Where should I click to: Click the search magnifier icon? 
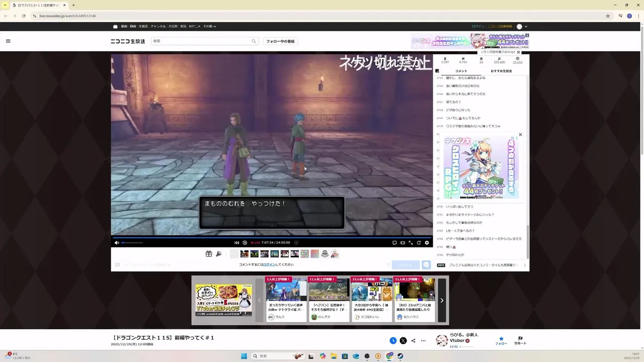click(x=254, y=41)
